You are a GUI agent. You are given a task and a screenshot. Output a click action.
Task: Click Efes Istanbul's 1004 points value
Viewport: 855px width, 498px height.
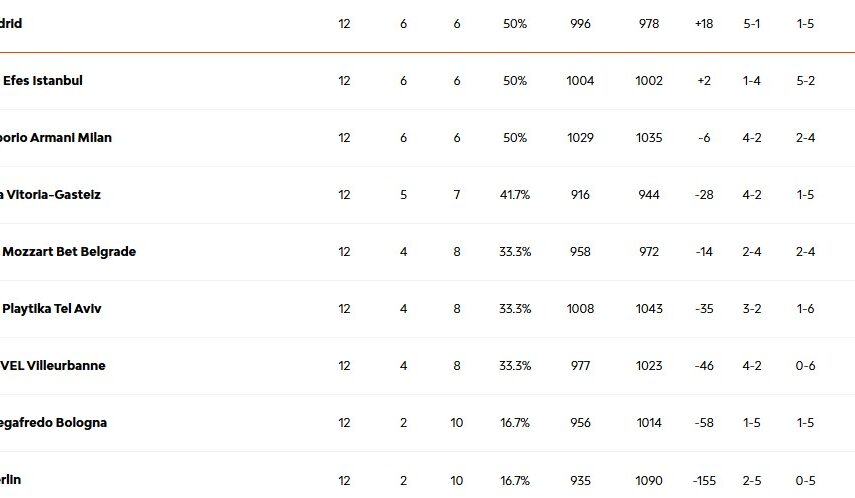580,81
